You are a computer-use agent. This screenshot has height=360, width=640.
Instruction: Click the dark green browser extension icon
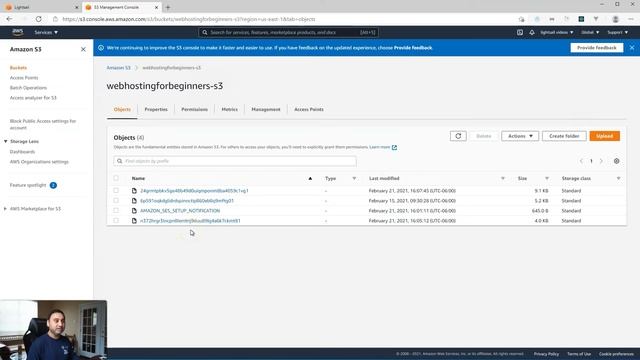point(581,19)
